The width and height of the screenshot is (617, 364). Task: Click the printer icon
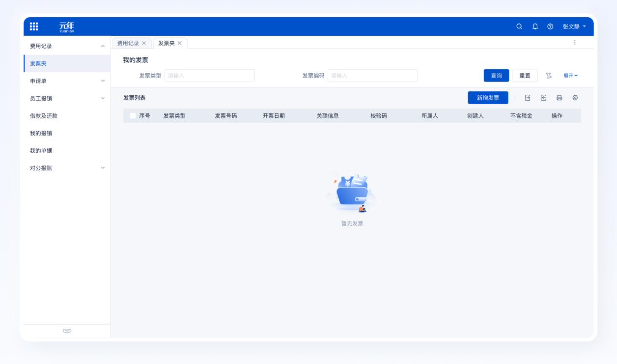(x=559, y=98)
